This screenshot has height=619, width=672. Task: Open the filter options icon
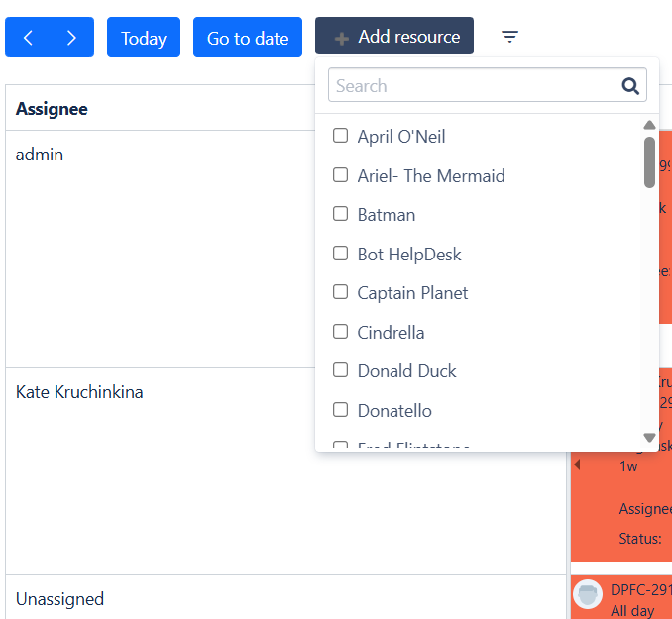(x=509, y=37)
